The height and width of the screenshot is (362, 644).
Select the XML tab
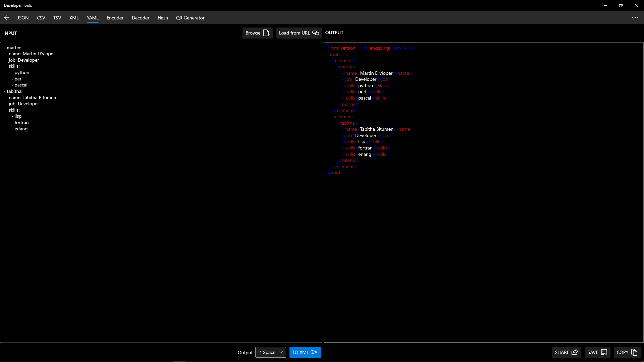tap(74, 18)
